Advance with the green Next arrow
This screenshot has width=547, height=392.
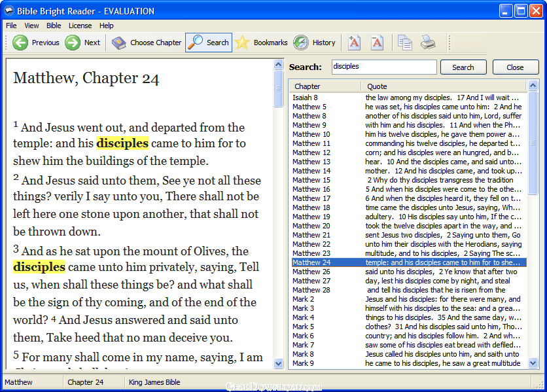tap(82, 43)
